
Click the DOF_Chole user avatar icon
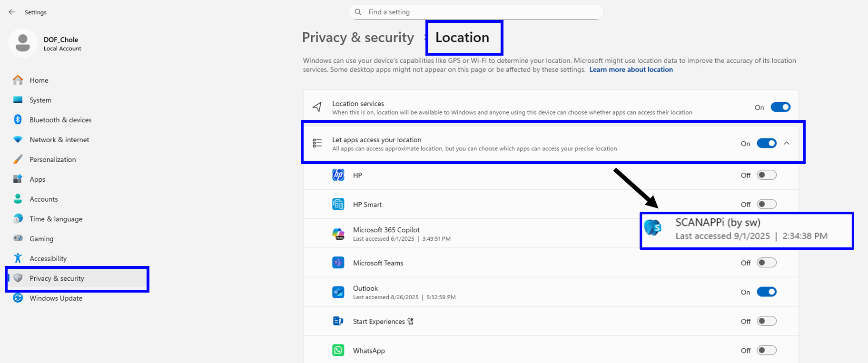click(22, 43)
